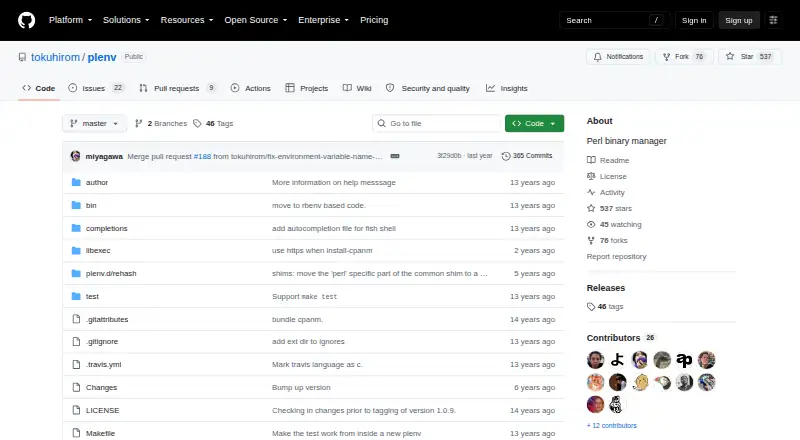The height and width of the screenshot is (440, 800).
Task: Click the Report repository link
Action: pos(616,257)
